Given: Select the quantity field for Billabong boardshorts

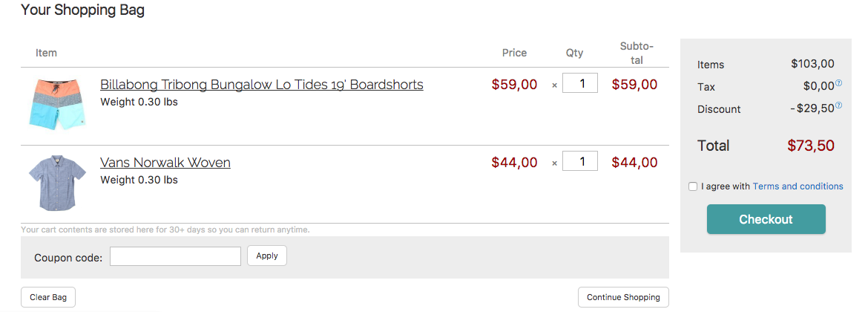Looking at the screenshot, I should pos(579,83).
